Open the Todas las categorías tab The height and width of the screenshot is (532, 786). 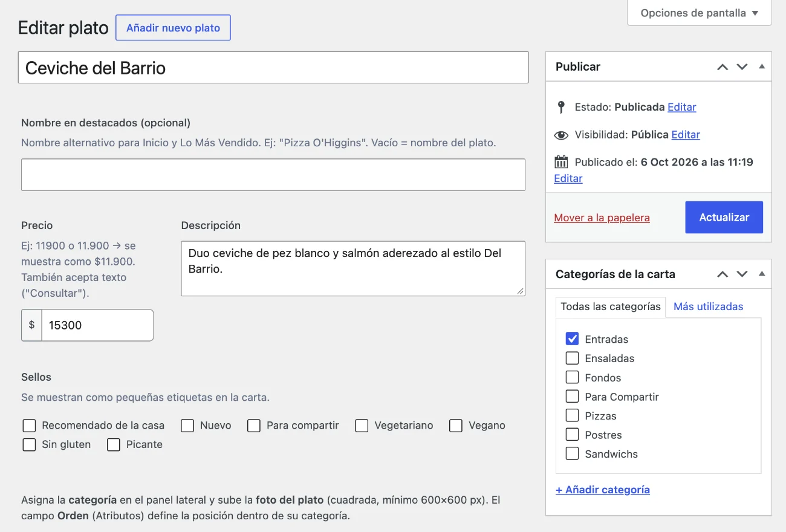click(611, 307)
